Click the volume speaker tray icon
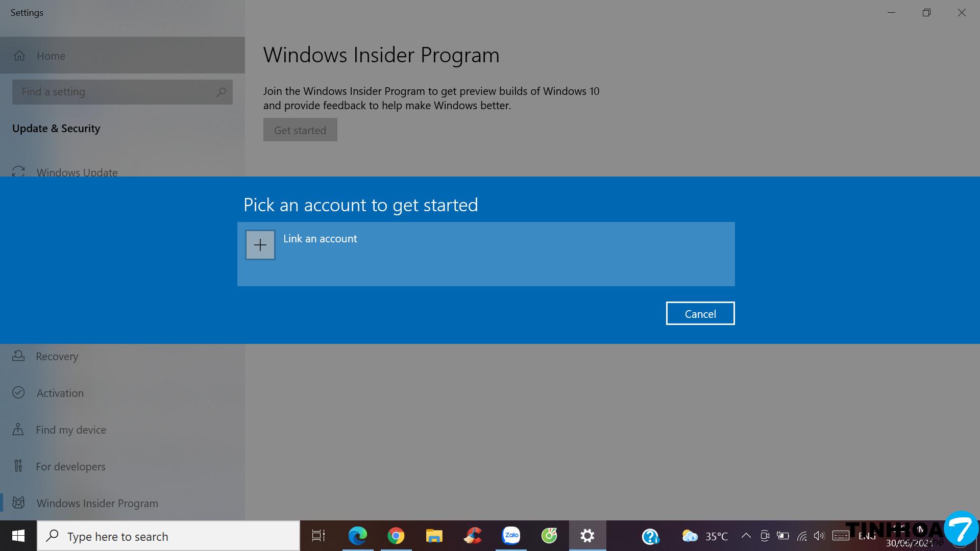The width and height of the screenshot is (980, 551). tap(819, 536)
